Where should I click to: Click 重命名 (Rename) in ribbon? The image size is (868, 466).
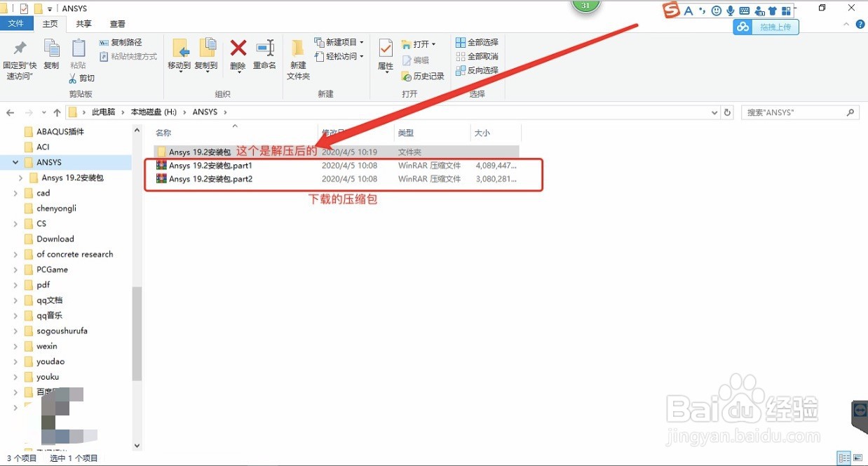click(264, 54)
